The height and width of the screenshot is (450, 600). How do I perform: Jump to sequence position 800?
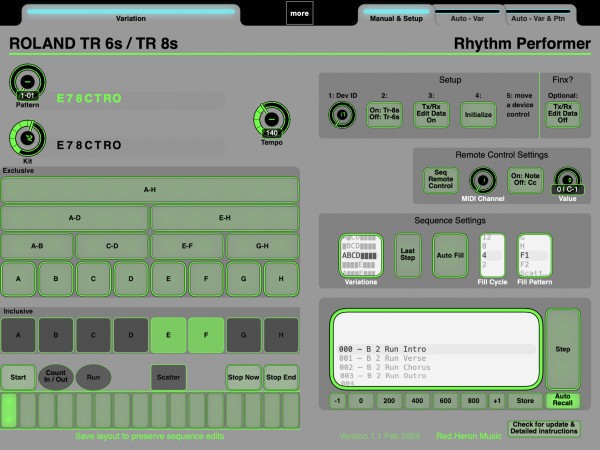[473, 401]
